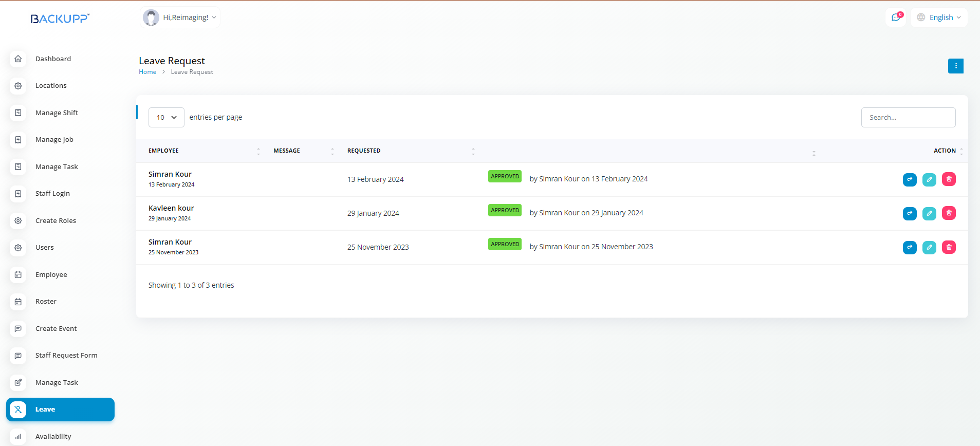Viewport: 980px width, 446px height.
Task: Click the edit pencil icon for Kavleen kour
Action: pos(929,213)
